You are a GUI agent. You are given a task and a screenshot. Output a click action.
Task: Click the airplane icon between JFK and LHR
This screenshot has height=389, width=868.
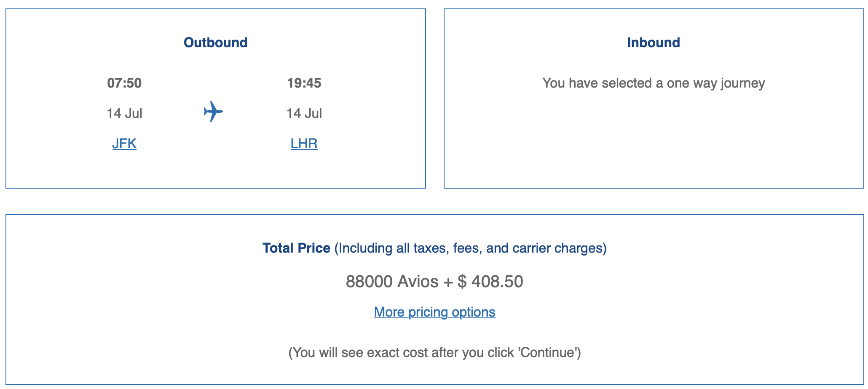[x=214, y=112]
